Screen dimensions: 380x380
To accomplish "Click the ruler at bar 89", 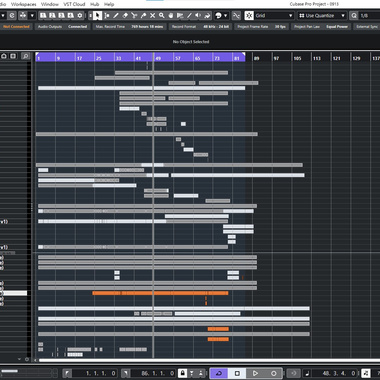I will click(256, 58).
